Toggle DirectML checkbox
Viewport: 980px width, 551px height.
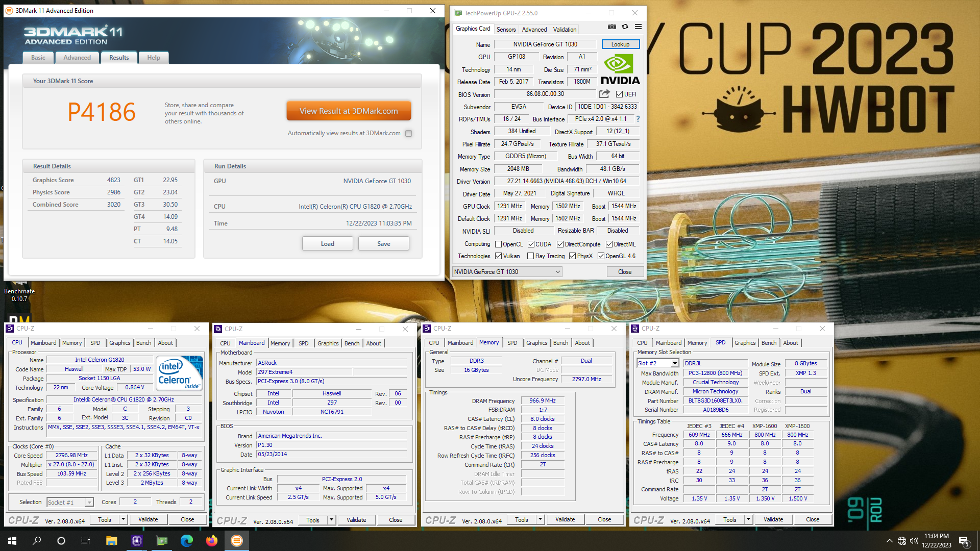click(609, 244)
